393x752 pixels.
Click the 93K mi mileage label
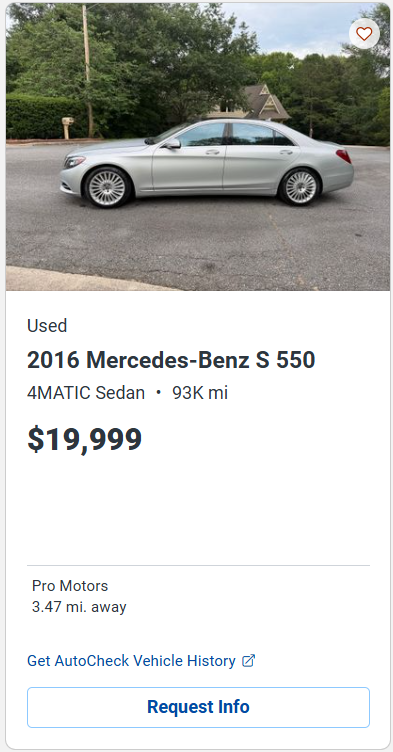(x=200, y=393)
